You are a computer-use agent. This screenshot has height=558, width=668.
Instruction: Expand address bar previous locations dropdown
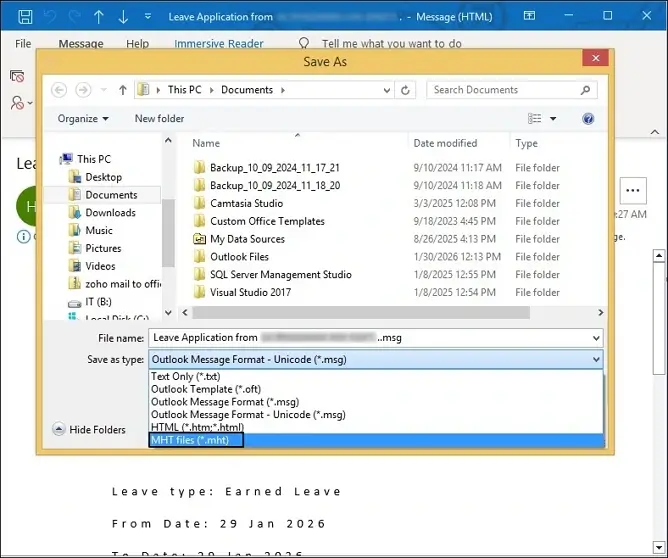pyautogui.click(x=386, y=90)
